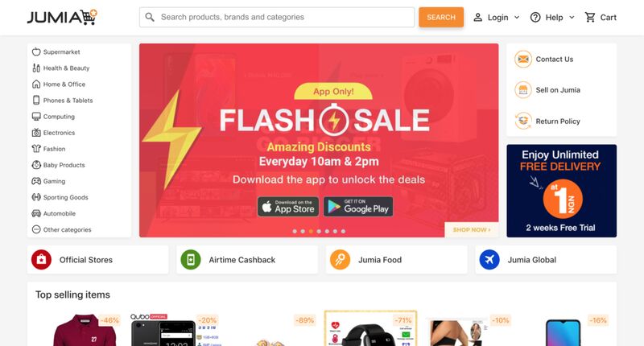Click the SHOP NOW banner link

pyautogui.click(x=472, y=230)
